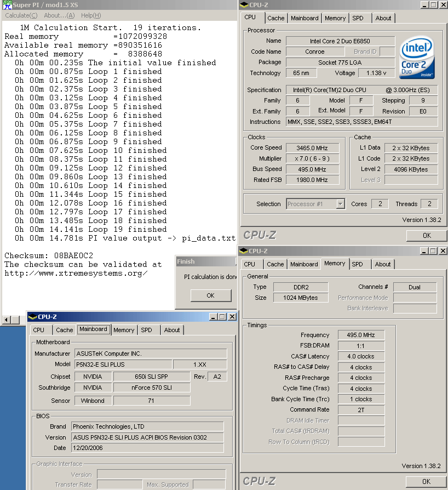Switch to Mainboard tab in top CPU-Z window
Viewport: 448px width, 490px height.
coord(305,18)
